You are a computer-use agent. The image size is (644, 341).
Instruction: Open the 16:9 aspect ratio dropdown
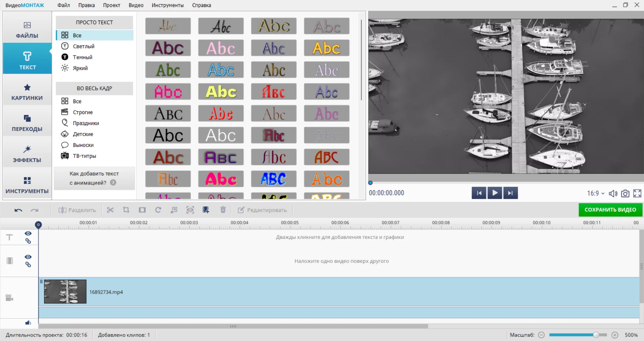[x=596, y=194]
